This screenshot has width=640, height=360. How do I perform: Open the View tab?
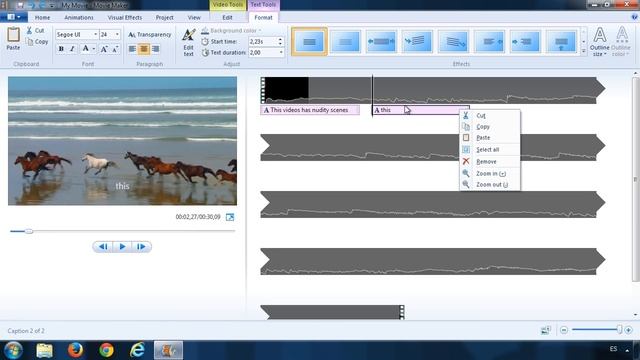pyautogui.click(x=194, y=18)
